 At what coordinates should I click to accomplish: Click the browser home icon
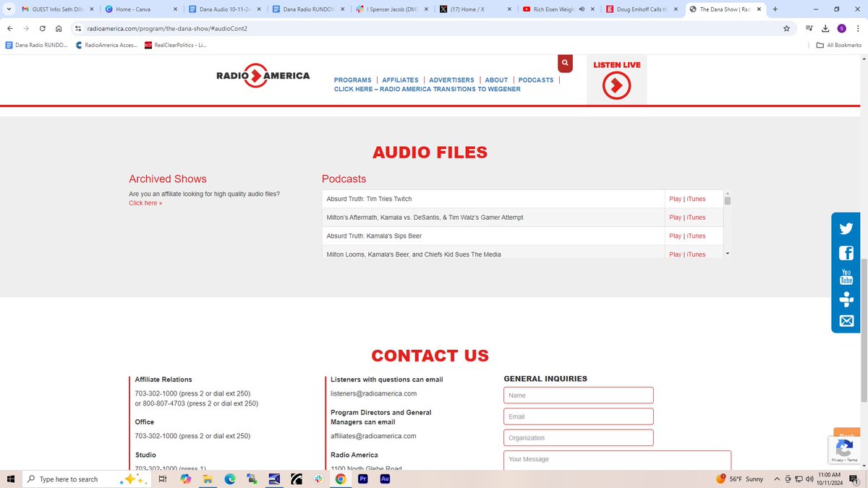[x=59, y=28]
